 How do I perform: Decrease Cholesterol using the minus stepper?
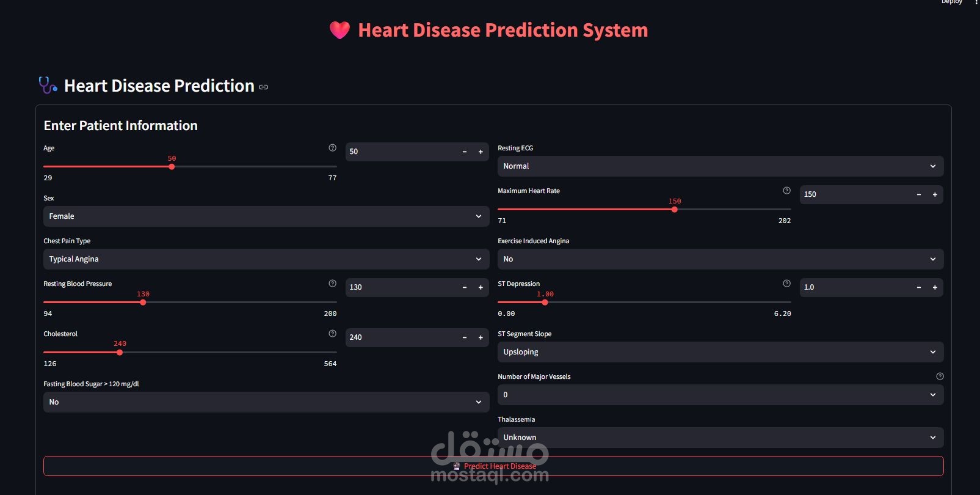tap(465, 338)
